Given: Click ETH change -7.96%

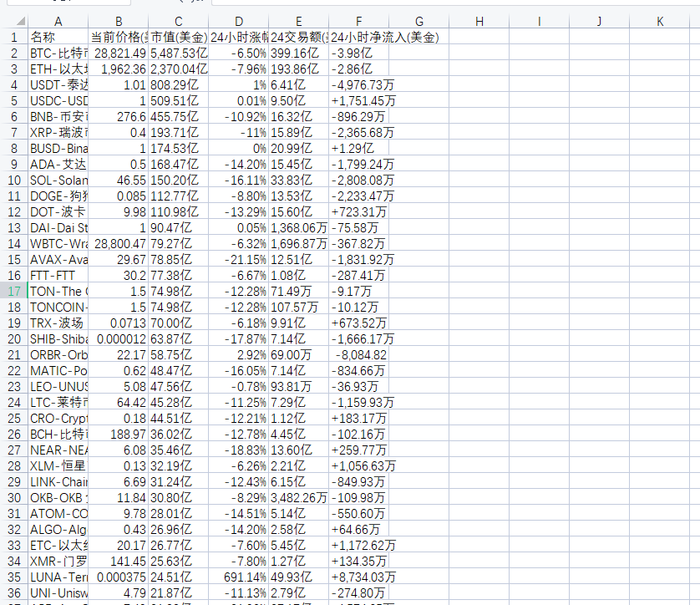Looking at the screenshot, I should (239, 69).
